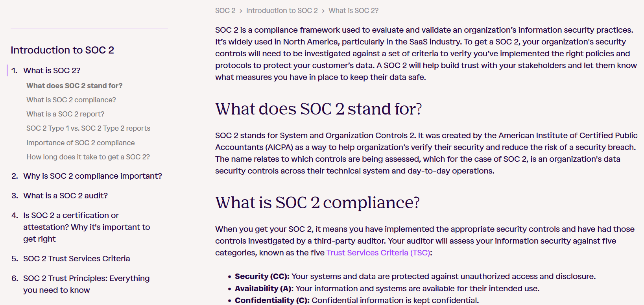Open chapter 4 on certification or attestation
Viewport: 644px width, 305px height.
87,227
